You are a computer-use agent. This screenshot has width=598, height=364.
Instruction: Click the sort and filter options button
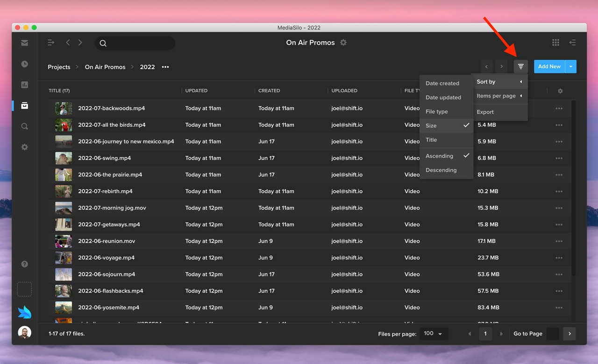click(521, 67)
